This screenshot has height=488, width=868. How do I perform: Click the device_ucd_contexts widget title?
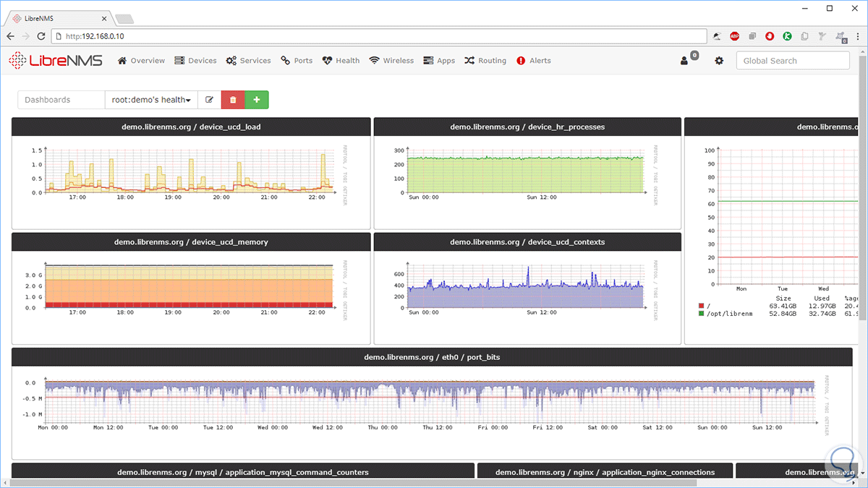click(527, 241)
